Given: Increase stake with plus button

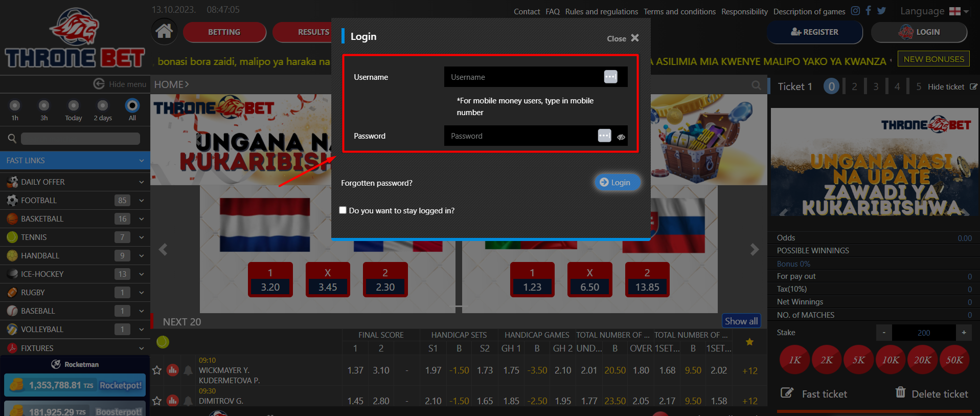Looking at the screenshot, I should 964,333.
